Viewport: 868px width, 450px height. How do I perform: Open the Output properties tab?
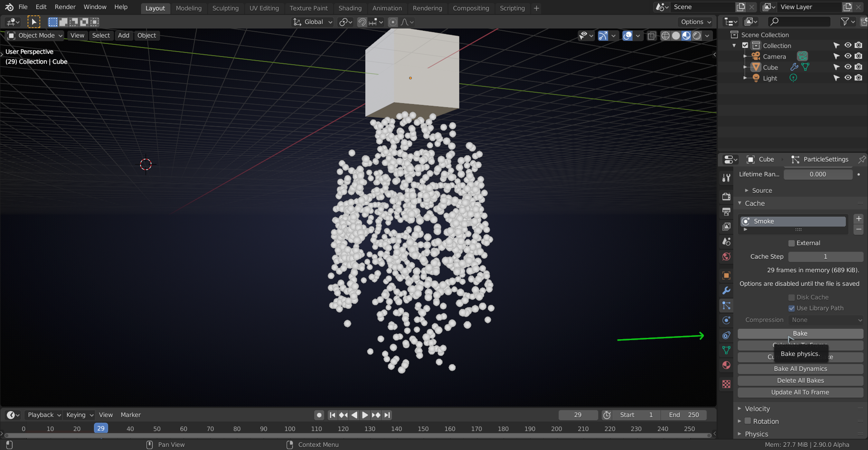tap(726, 211)
